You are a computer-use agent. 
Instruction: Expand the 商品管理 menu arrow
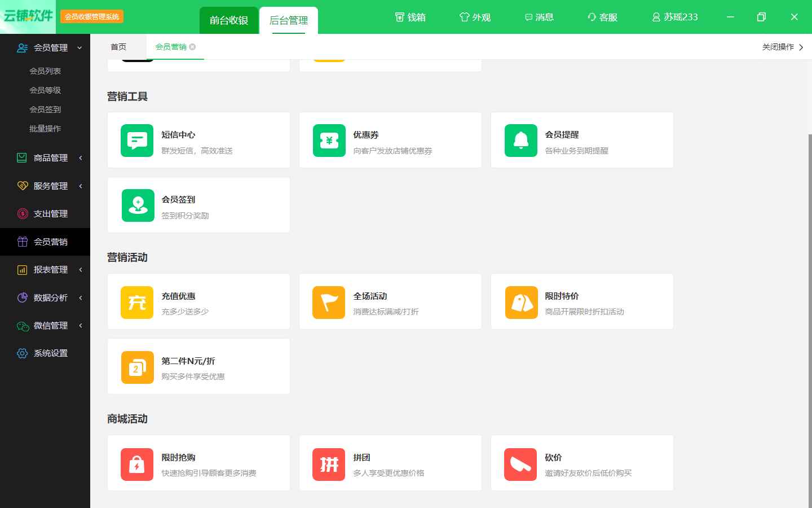pos(81,158)
